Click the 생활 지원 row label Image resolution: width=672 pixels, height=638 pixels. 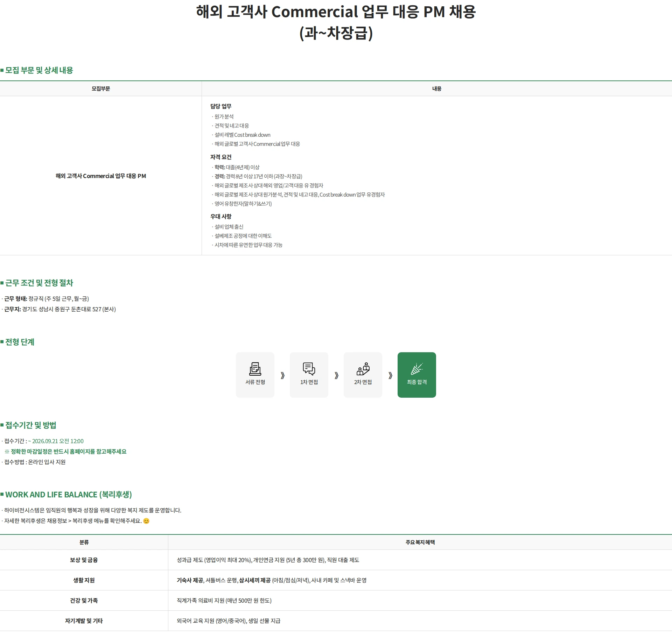pos(84,580)
